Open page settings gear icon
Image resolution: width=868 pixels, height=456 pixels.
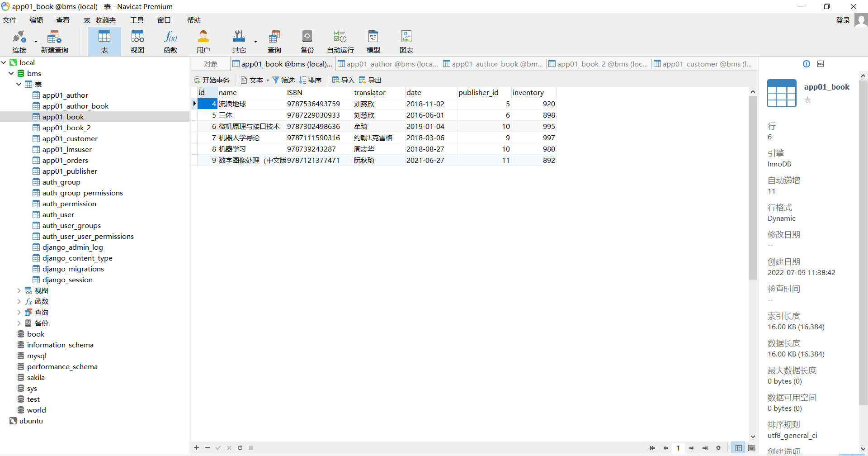(x=718, y=448)
